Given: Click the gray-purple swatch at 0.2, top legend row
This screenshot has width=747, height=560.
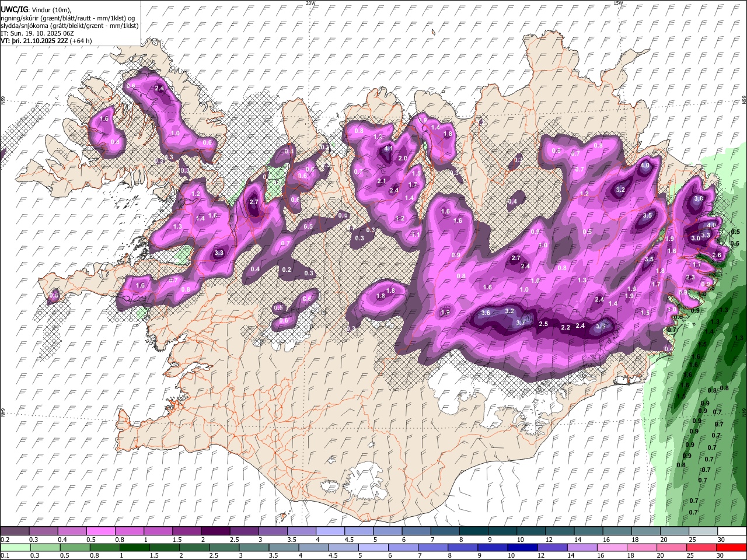Looking at the screenshot, I should 15,531.
